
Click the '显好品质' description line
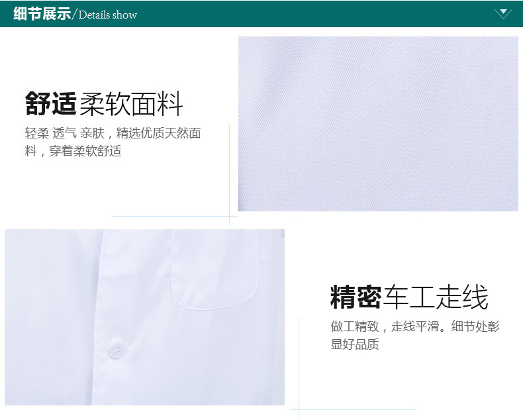(355, 344)
